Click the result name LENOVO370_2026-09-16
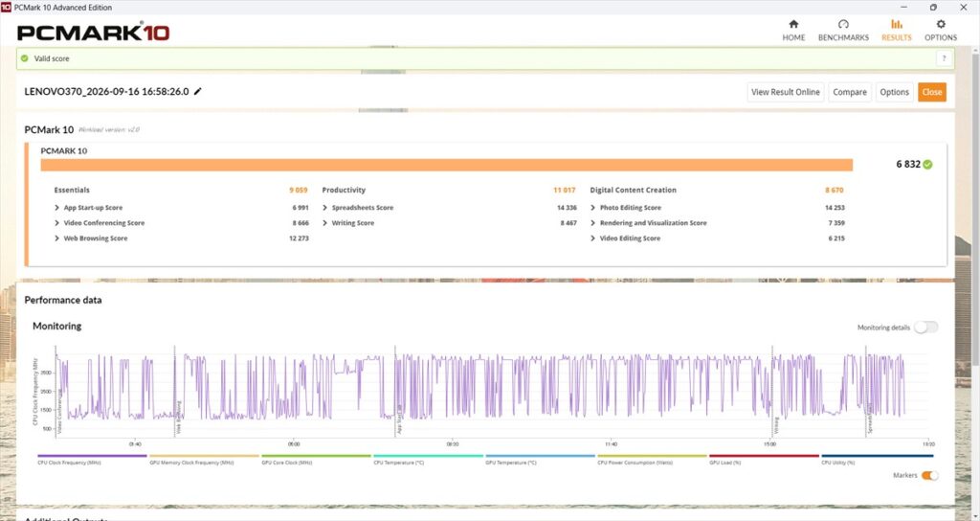Screen dimensions: 980x521 click(106, 91)
